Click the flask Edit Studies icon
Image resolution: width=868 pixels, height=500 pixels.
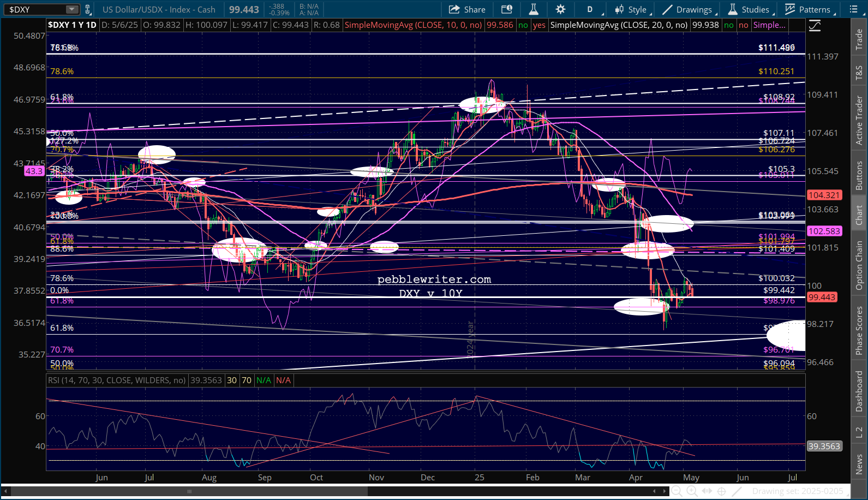(534, 9)
